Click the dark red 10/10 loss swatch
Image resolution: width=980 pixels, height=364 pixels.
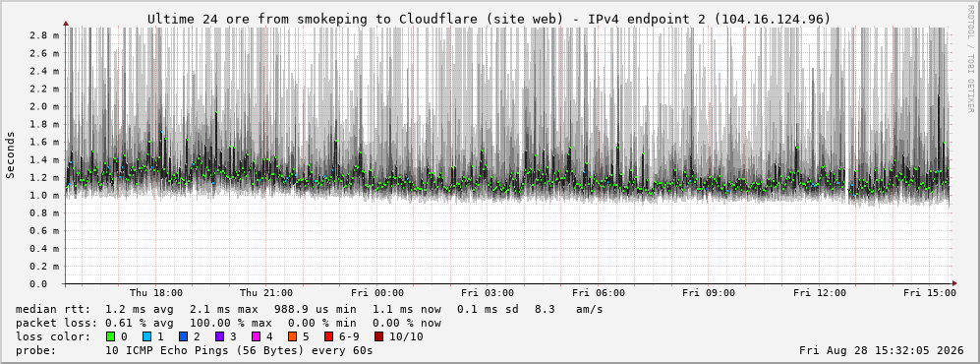378,337
